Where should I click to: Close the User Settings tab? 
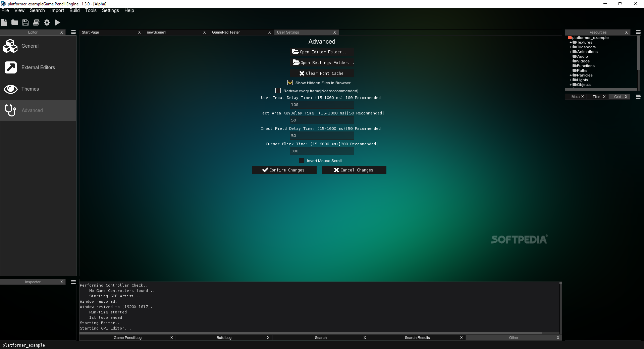[x=334, y=32]
